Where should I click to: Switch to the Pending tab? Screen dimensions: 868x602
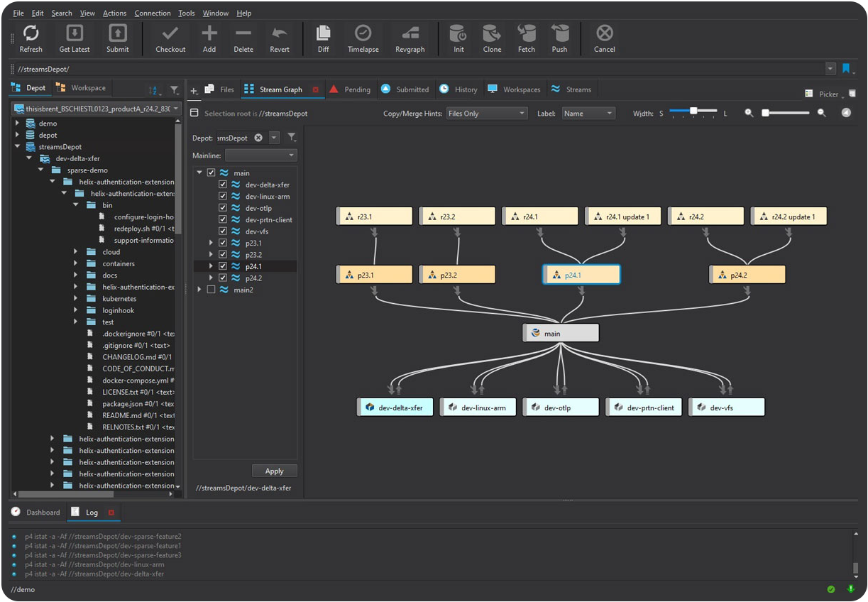click(x=350, y=89)
